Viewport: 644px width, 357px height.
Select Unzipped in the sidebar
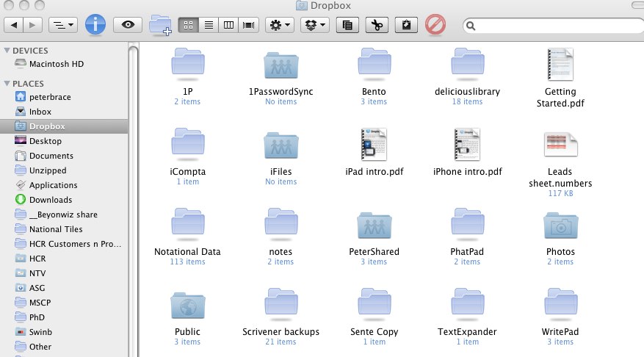pos(64,170)
